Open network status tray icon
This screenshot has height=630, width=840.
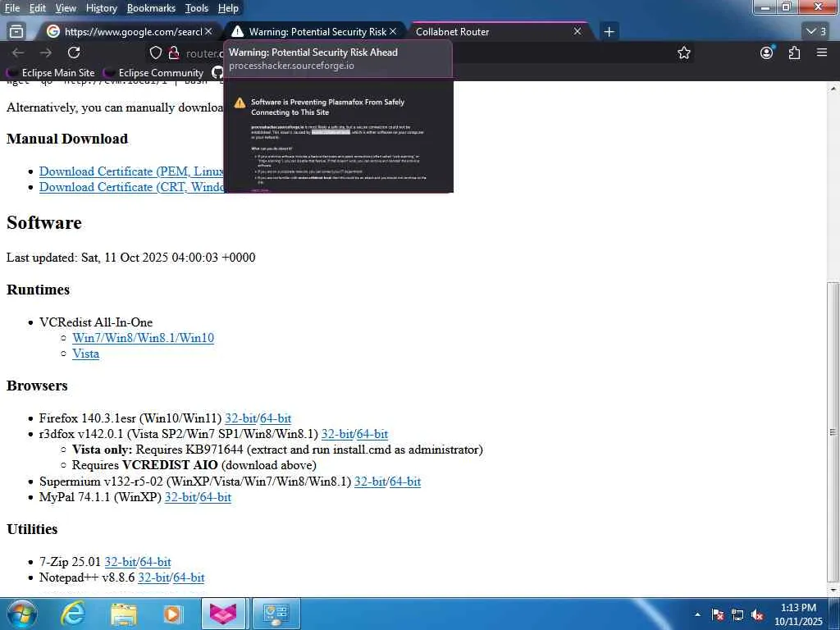[737, 614]
